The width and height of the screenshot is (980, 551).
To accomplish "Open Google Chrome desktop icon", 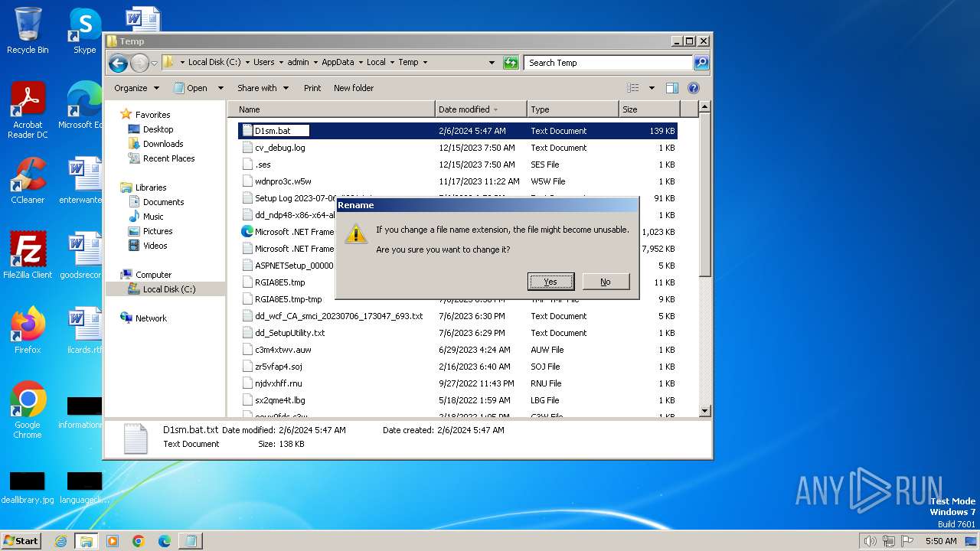I will [28, 409].
